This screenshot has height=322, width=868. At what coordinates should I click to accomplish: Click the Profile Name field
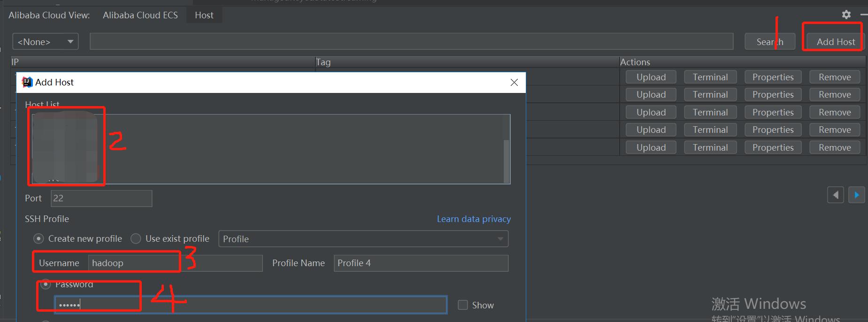coord(421,263)
